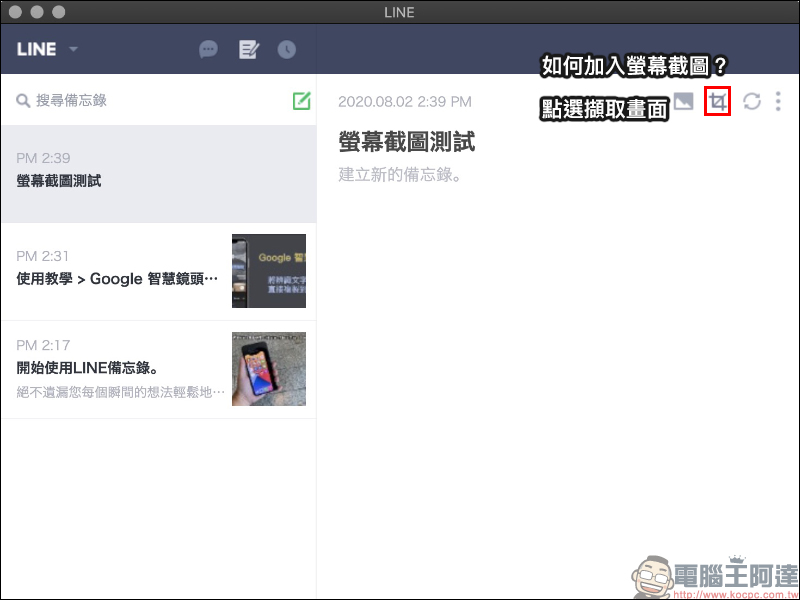This screenshot has height=600, width=800.
Task: Insert an image using picture icon
Action: (684, 101)
